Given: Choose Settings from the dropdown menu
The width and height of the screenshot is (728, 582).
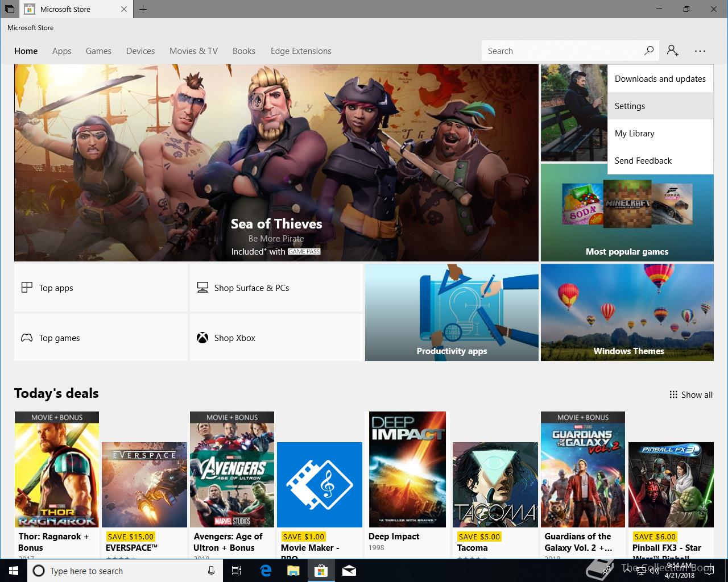Looking at the screenshot, I should (x=660, y=106).
